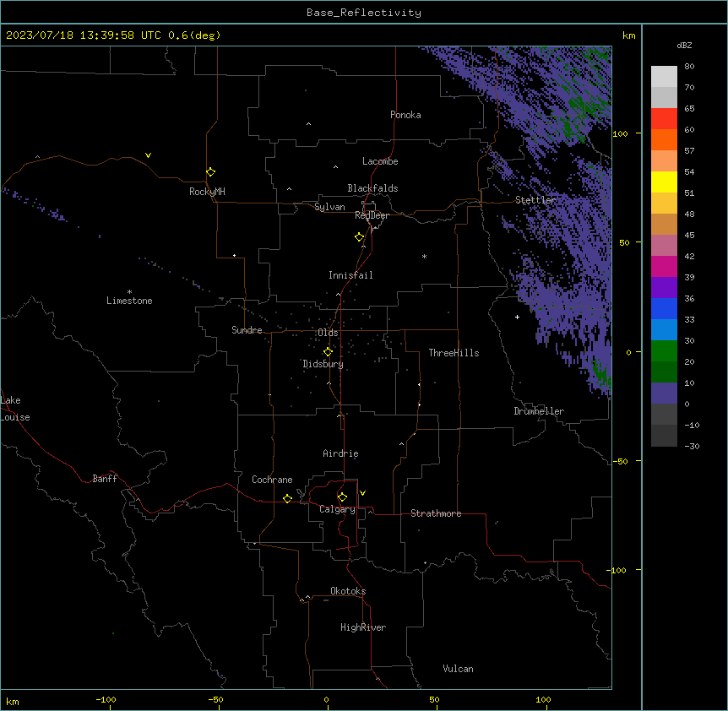Click the yellow marker between Olds and Didsbury
Screen dimensions: 728x711
(328, 352)
